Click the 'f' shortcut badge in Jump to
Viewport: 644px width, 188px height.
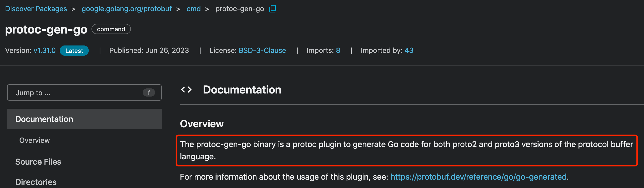pyautogui.click(x=149, y=93)
